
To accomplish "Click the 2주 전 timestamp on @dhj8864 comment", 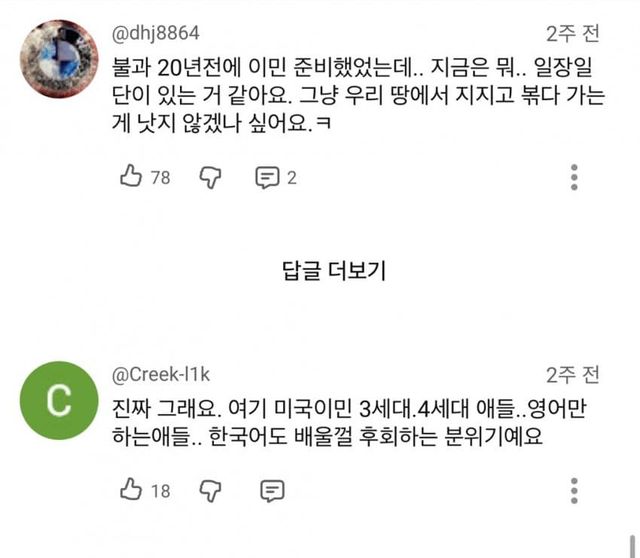I will click(x=573, y=35).
